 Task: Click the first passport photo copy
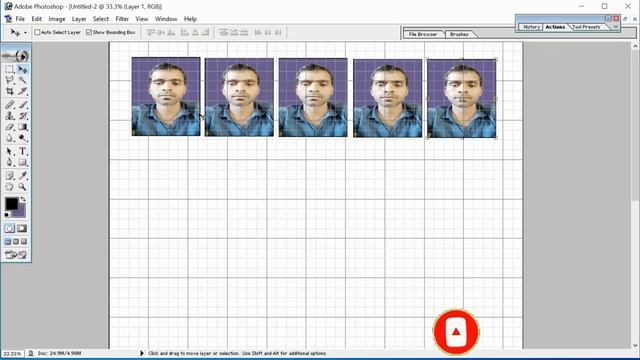pos(166,96)
